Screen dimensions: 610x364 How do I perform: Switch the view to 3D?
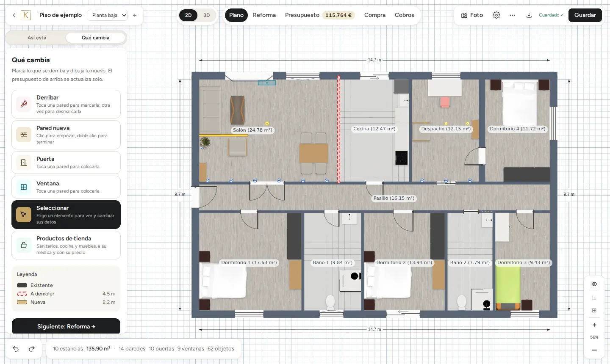coord(207,15)
